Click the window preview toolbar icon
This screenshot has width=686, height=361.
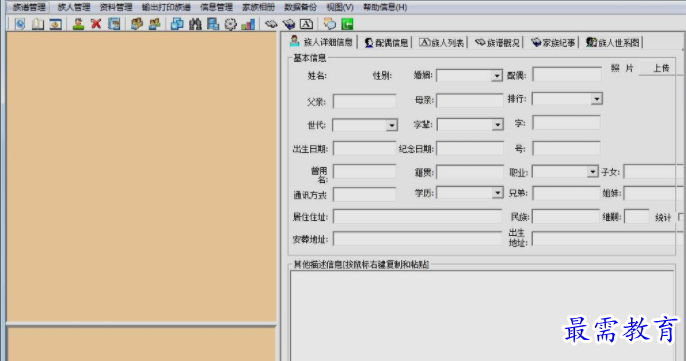pyautogui.click(x=56, y=24)
